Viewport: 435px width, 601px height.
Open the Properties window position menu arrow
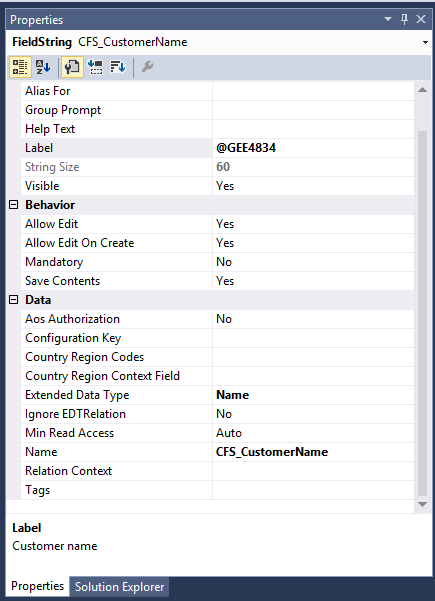pyautogui.click(x=388, y=19)
